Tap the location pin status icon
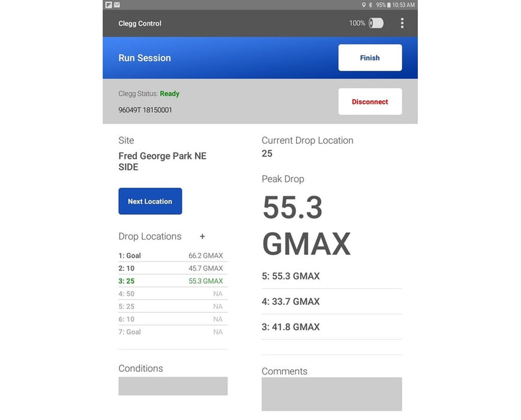 [363, 5]
